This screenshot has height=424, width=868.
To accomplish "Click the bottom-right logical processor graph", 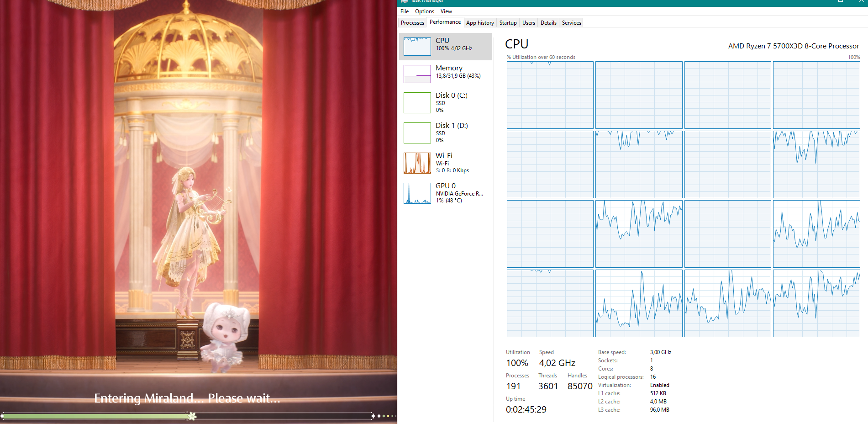I will [816, 303].
